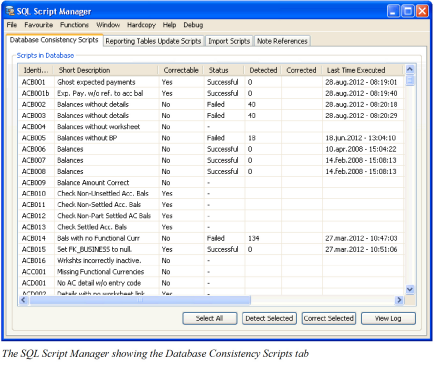Screen dimensions: 443x371
Task: Switch to Import Scripts tab
Action: pyautogui.click(x=229, y=41)
